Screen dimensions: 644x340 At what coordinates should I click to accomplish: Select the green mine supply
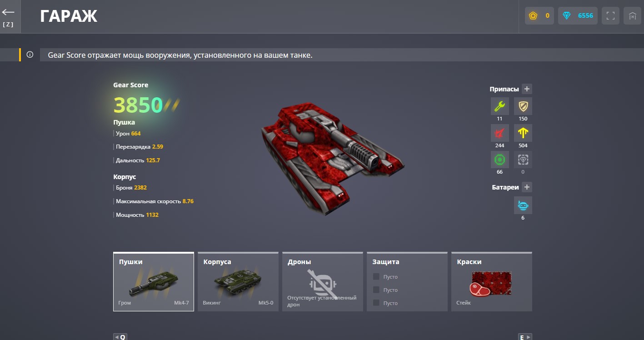[x=499, y=160]
